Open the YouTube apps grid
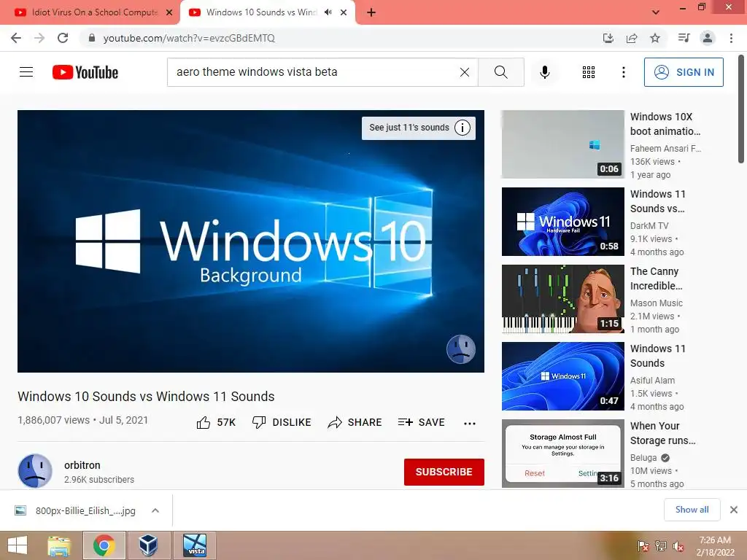Screen dimensions: 747x560 [x=589, y=72]
